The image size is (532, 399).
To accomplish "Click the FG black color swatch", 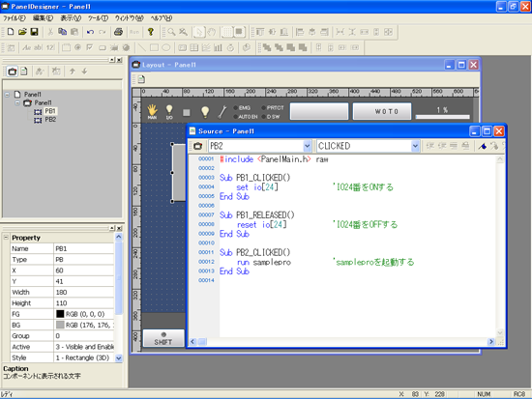I will point(60,314).
